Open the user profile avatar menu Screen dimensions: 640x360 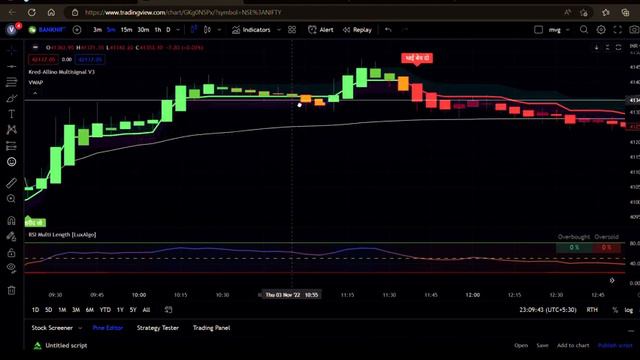coord(11,30)
